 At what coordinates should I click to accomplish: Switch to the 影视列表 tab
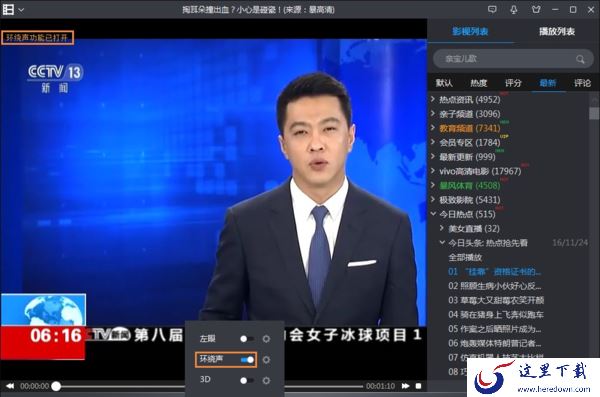pos(470,31)
